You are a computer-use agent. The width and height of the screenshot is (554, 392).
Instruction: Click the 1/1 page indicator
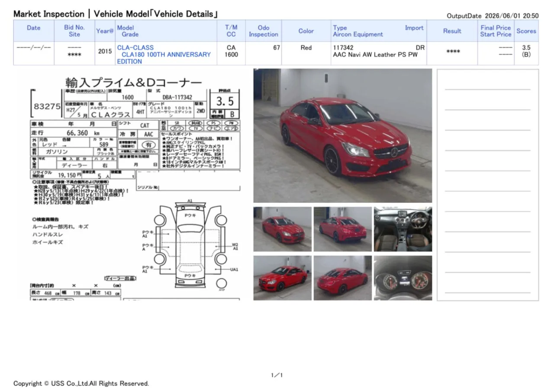tap(277, 375)
